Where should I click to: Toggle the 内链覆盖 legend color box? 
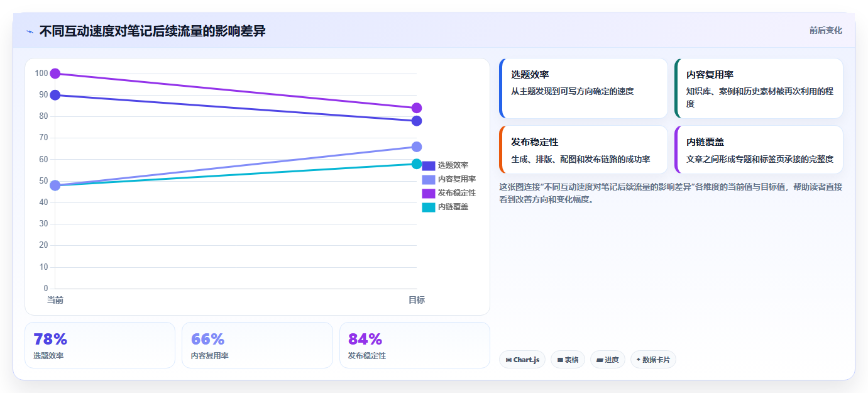click(x=428, y=207)
